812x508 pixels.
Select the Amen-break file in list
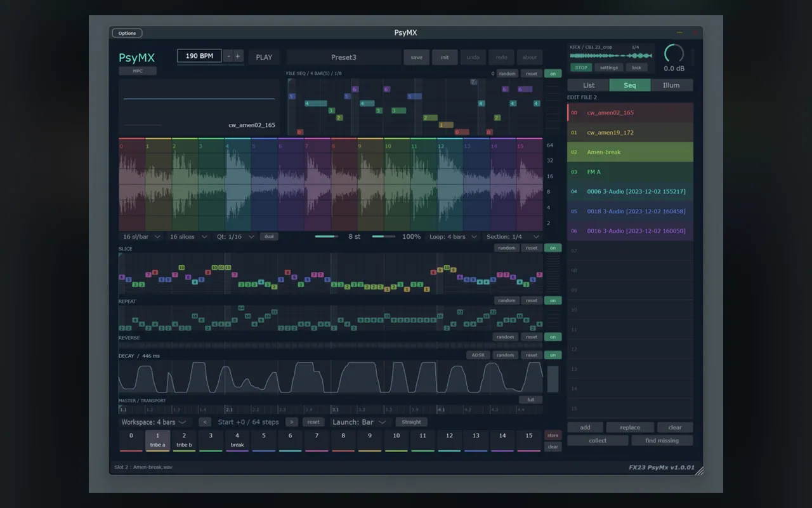[x=630, y=152]
